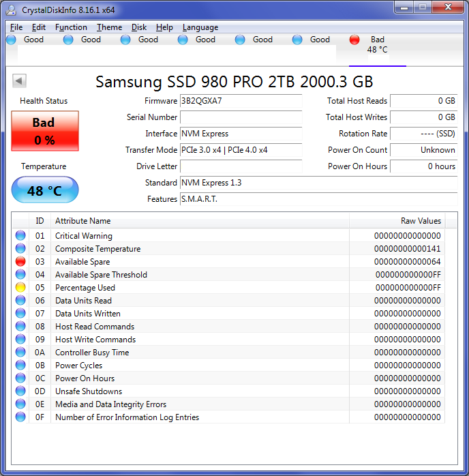Open the Theme menu

(x=110, y=27)
